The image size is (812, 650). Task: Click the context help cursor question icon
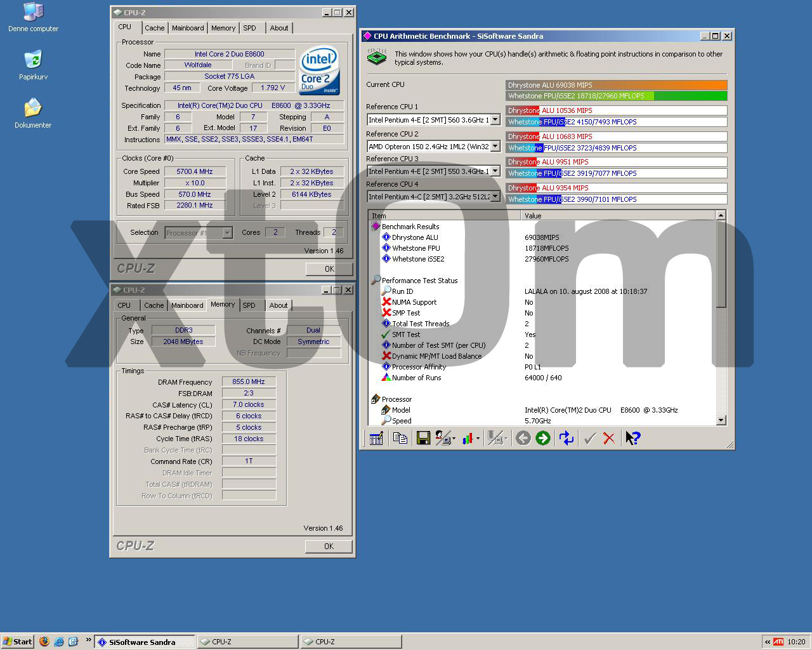tap(632, 438)
